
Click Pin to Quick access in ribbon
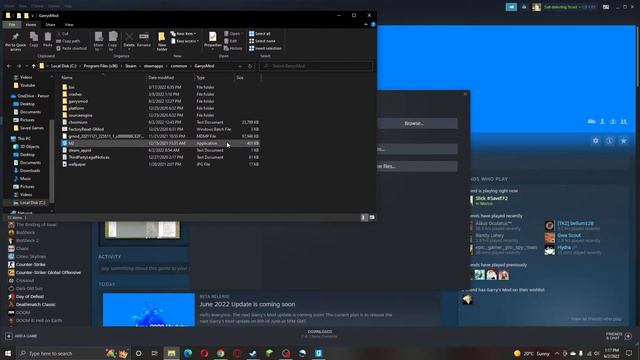[15, 41]
